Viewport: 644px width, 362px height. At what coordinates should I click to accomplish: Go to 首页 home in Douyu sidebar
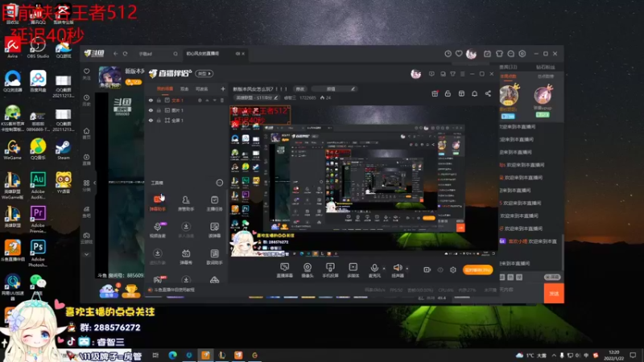point(87,134)
